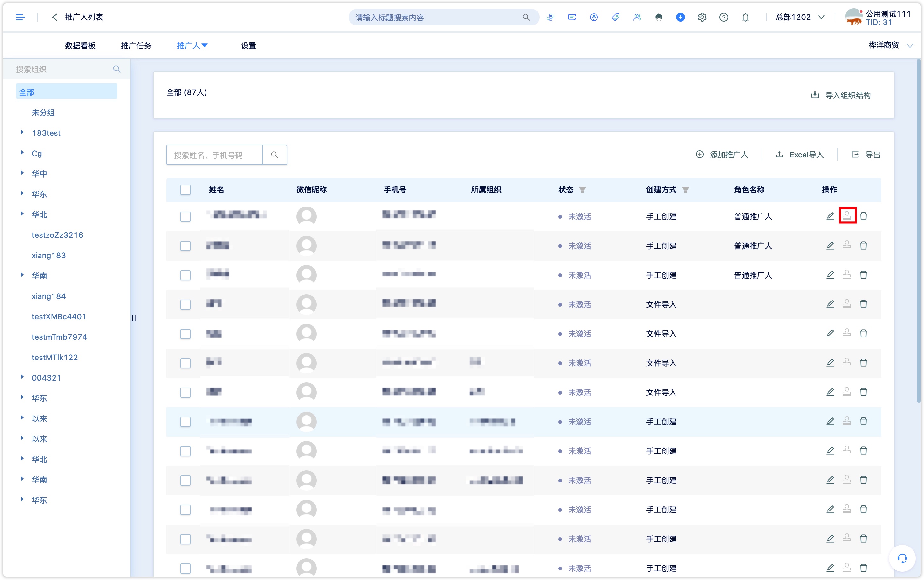This screenshot has width=924, height=580.
Task: Click 导出 button
Action: [866, 155]
